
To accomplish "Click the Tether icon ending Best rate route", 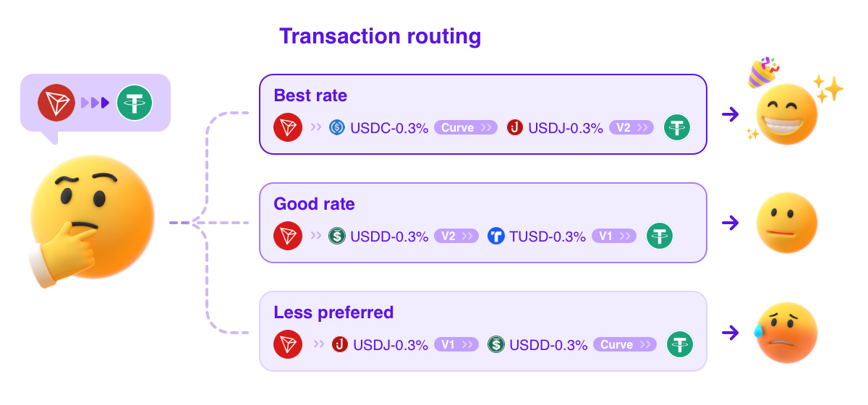I will click(677, 128).
